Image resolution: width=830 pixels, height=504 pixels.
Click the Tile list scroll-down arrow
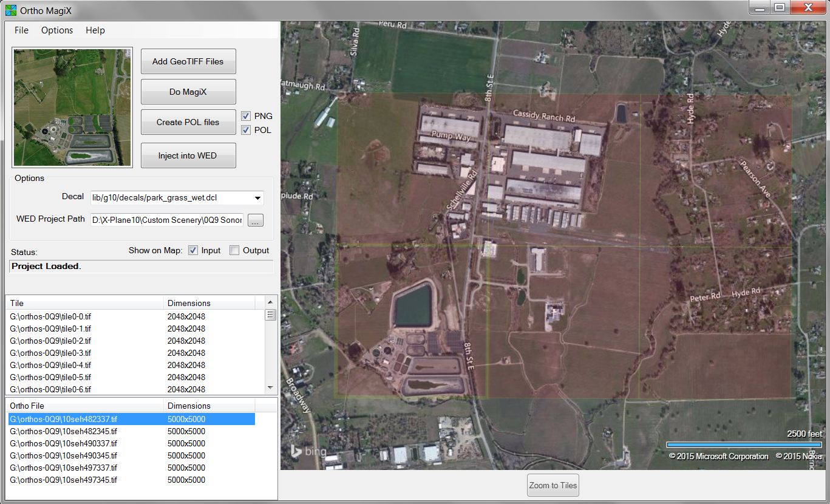pyautogui.click(x=271, y=387)
